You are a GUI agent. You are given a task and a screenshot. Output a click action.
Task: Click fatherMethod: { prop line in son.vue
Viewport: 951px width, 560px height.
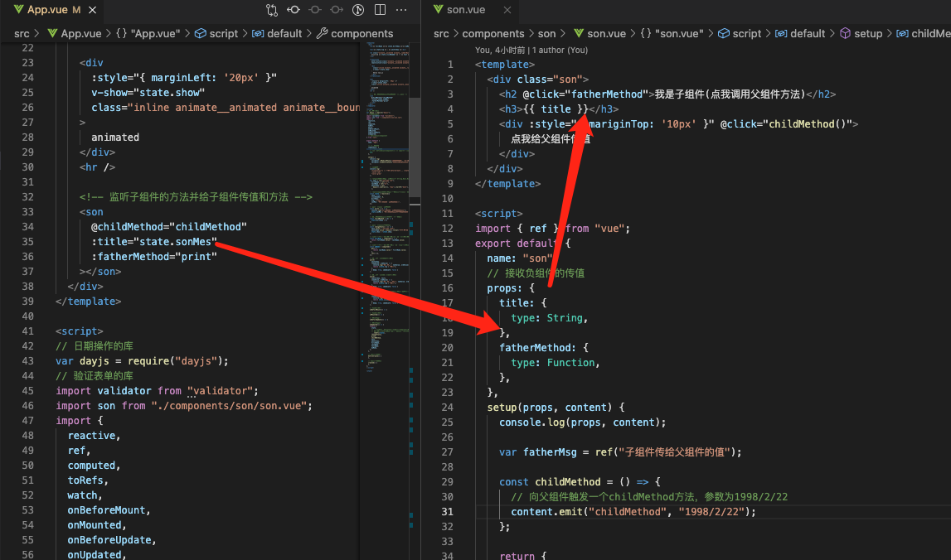pos(544,348)
